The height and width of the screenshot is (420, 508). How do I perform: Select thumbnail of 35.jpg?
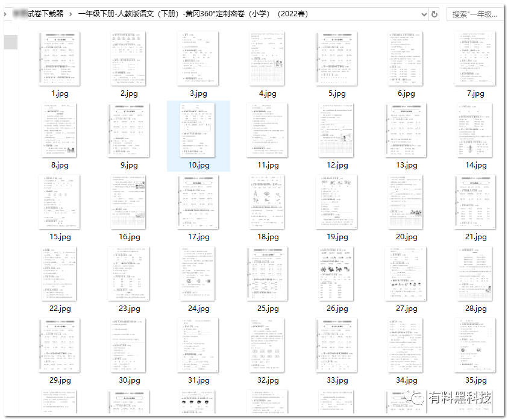tap(475, 345)
